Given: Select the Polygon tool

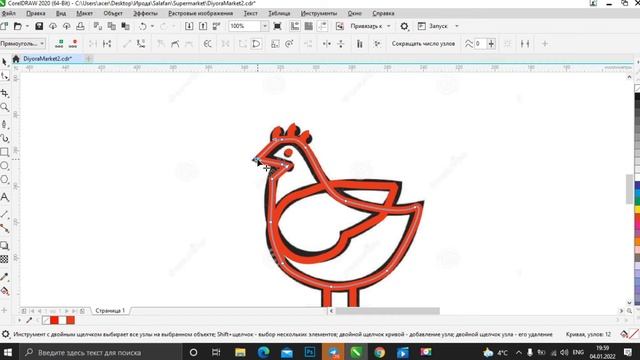Looking at the screenshot, I should (4, 180).
